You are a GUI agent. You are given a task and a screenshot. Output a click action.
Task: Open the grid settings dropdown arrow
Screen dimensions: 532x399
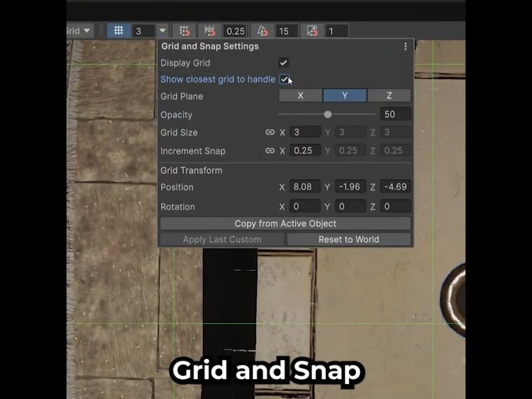pyautogui.click(x=163, y=31)
